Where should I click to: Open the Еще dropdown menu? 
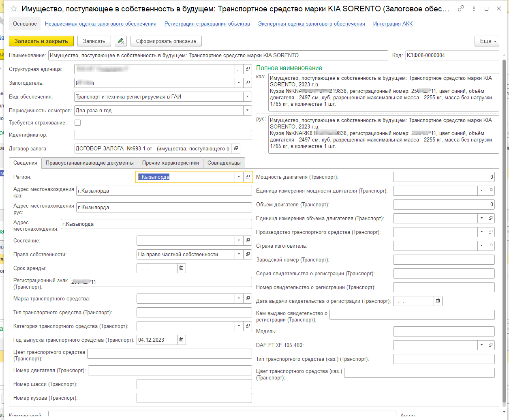click(x=486, y=41)
